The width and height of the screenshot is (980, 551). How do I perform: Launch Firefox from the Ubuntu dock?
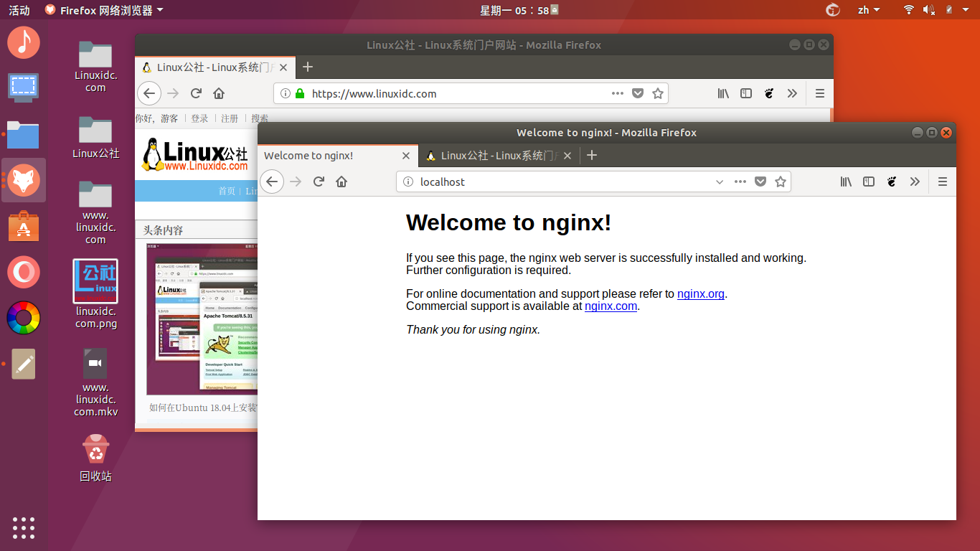24,180
